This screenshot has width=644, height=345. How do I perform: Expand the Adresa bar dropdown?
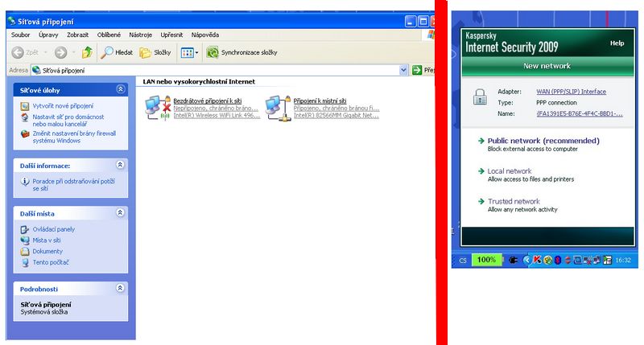point(403,70)
